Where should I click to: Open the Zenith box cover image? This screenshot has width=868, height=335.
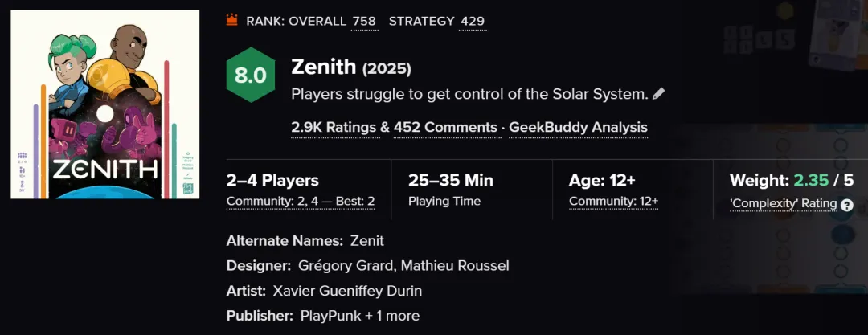point(104,104)
